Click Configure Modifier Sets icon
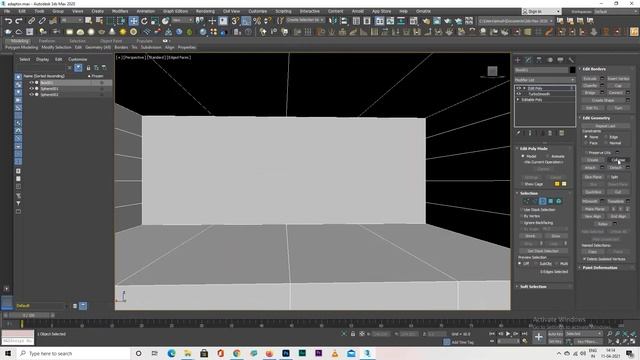Viewport: 640px width, 360px height. 562,133
